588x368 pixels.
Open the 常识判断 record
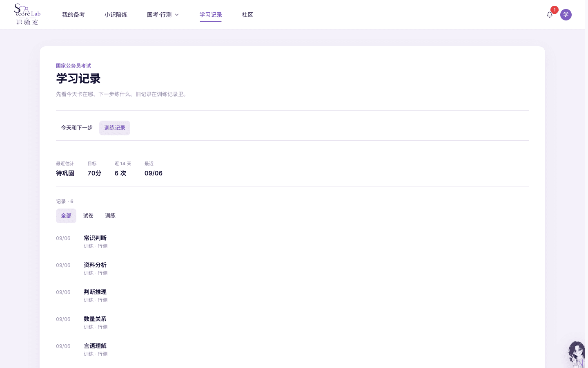click(292, 242)
